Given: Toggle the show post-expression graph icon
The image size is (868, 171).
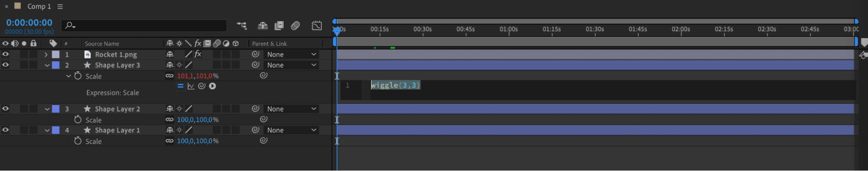Looking at the screenshot, I should (191, 86).
